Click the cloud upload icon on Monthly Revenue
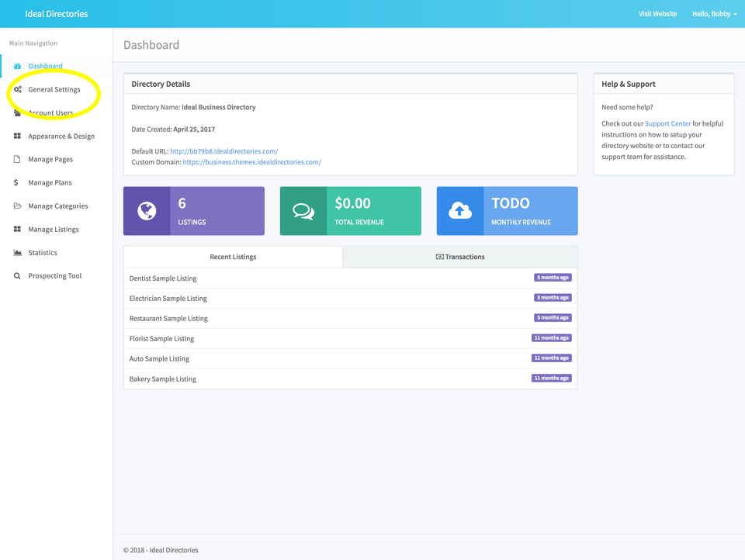Viewport: 745px width, 560px height. click(x=460, y=211)
